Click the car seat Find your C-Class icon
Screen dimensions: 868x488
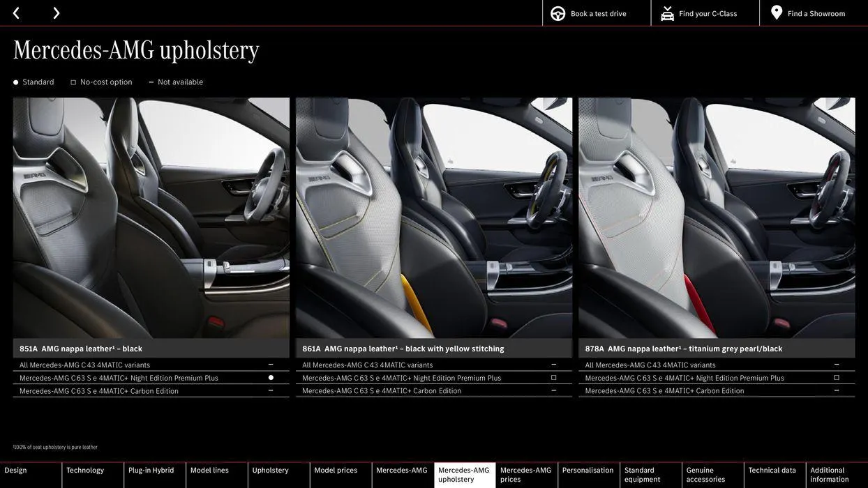[x=667, y=13]
